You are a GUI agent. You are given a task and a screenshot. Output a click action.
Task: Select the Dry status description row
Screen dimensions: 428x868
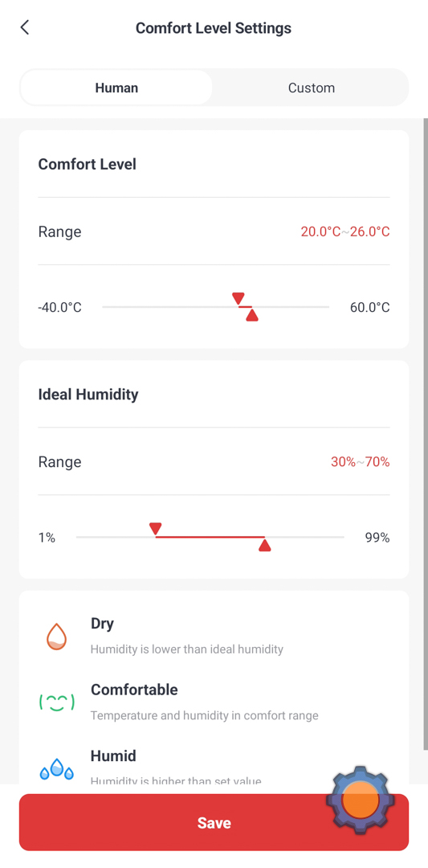point(214,636)
